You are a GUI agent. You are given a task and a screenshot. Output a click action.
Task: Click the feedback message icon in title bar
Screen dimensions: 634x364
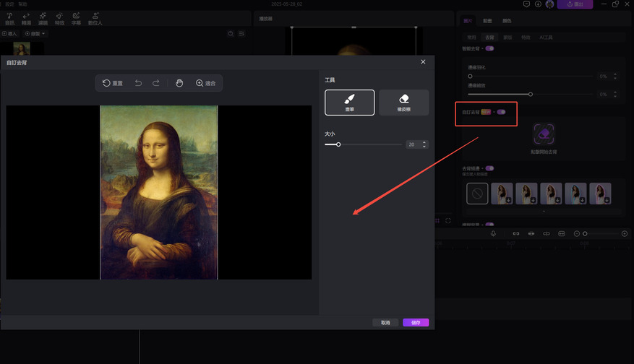[x=526, y=4]
